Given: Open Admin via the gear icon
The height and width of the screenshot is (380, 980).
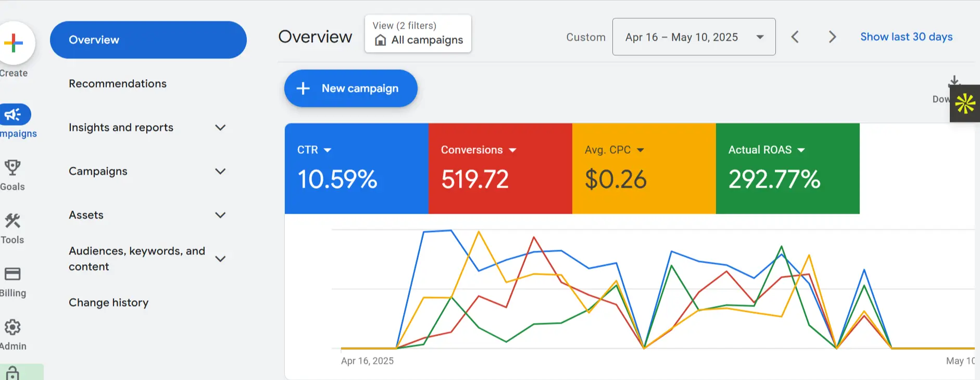Looking at the screenshot, I should pyautogui.click(x=12, y=327).
